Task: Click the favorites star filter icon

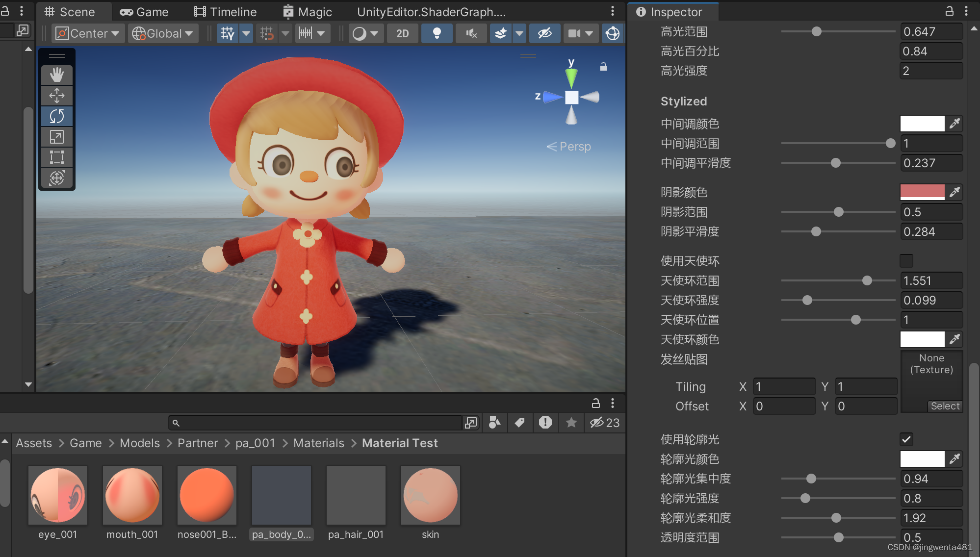Action: (x=571, y=423)
